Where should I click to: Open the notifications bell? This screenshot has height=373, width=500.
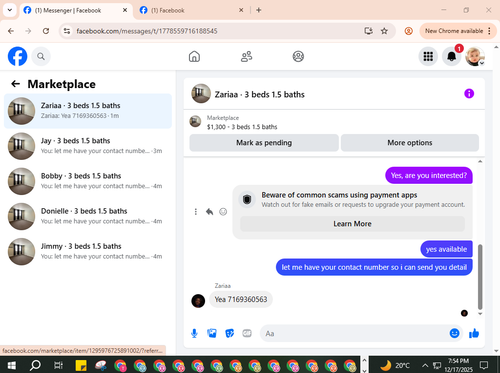451,56
